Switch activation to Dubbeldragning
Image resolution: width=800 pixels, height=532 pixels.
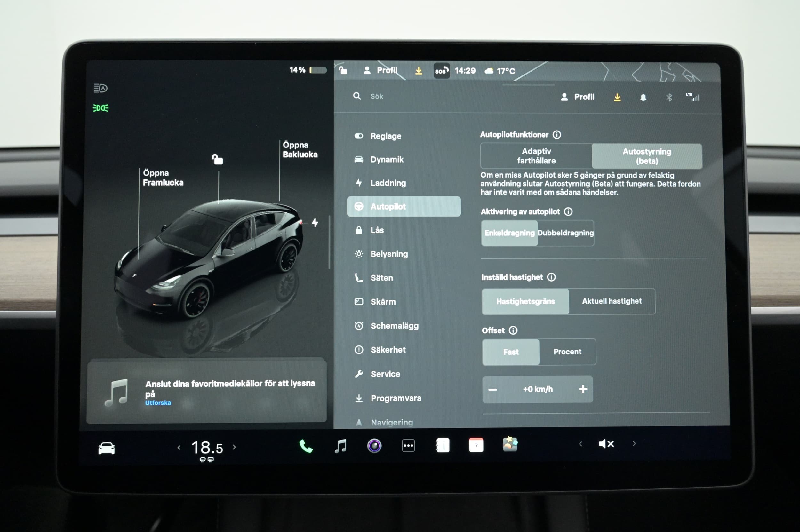click(x=565, y=233)
